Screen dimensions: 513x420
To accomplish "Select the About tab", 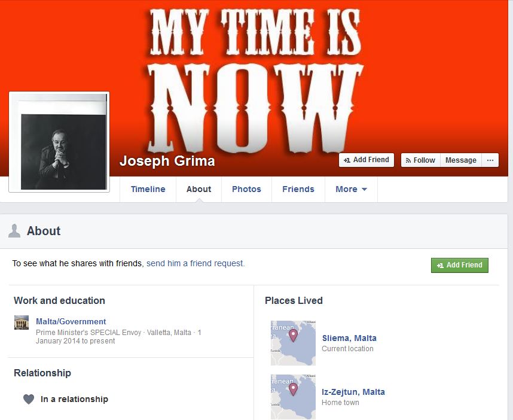I will pyautogui.click(x=199, y=189).
